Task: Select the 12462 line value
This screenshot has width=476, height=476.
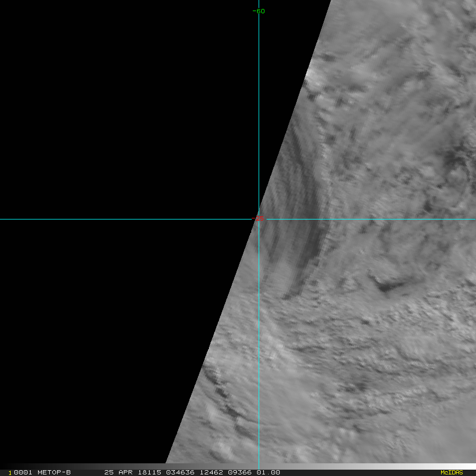Action: (x=211, y=472)
